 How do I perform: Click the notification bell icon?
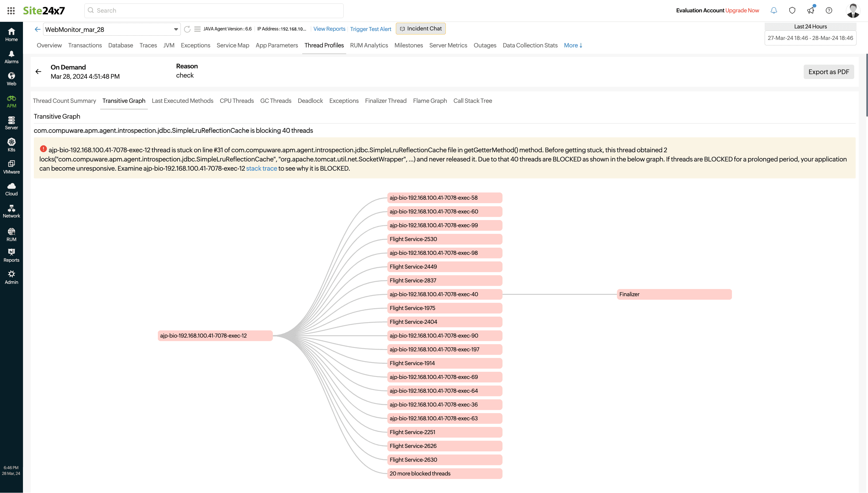[774, 11]
